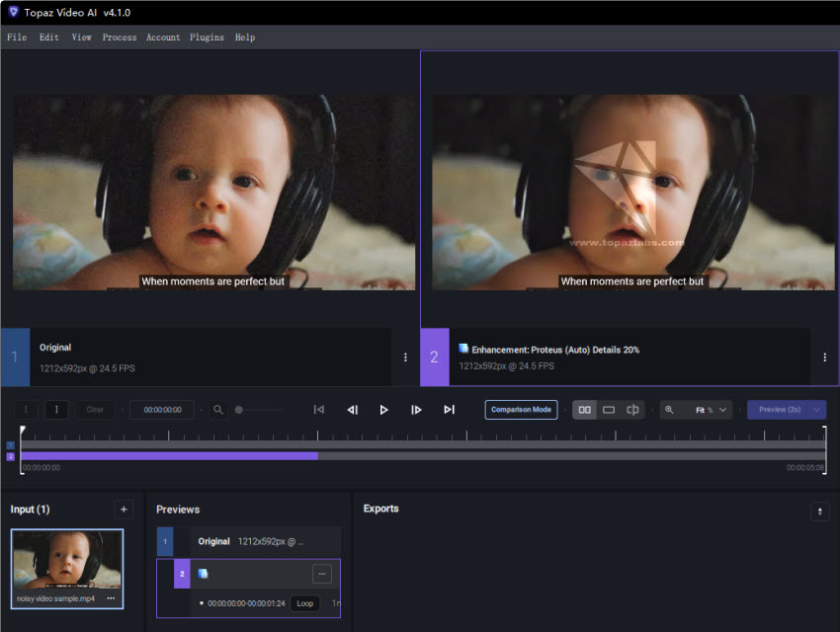This screenshot has height=632, width=840.
Task: Select track 2 label on the timeline
Action: [10, 456]
